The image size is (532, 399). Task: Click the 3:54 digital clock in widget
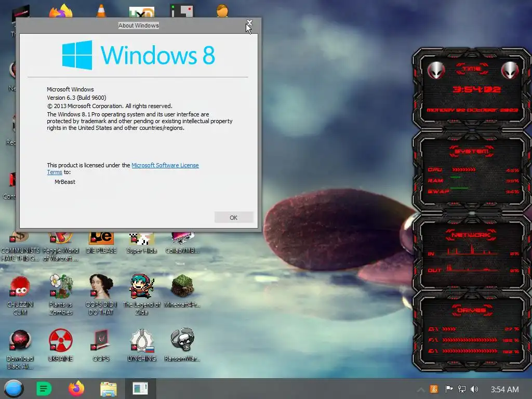[x=477, y=89]
